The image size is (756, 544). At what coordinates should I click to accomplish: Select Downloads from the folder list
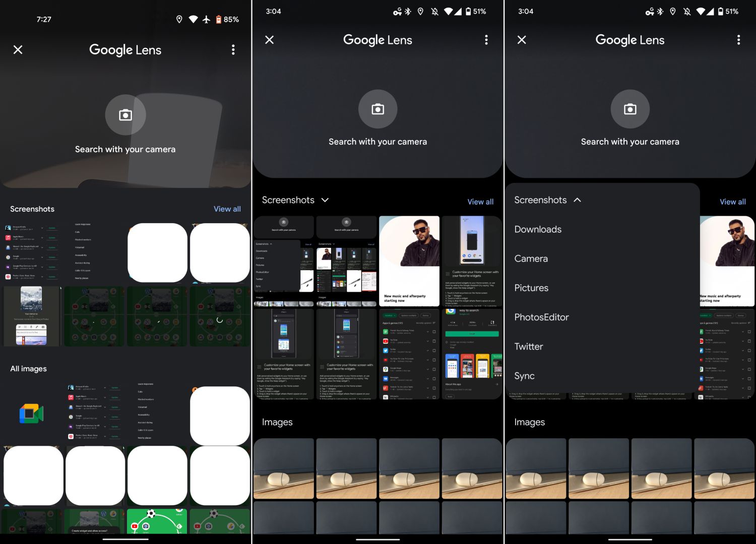(x=538, y=229)
